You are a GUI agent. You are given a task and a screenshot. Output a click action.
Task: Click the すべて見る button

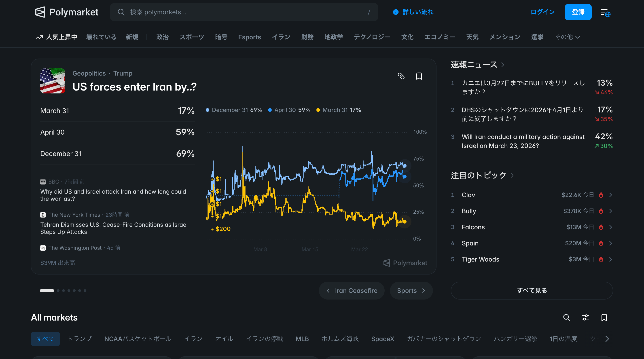pyautogui.click(x=532, y=291)
